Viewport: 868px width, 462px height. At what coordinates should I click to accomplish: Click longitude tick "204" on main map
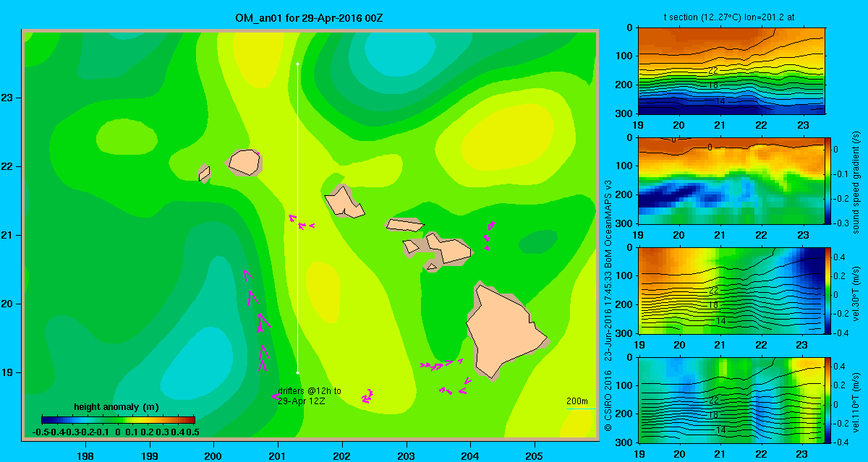coord(470,456)
